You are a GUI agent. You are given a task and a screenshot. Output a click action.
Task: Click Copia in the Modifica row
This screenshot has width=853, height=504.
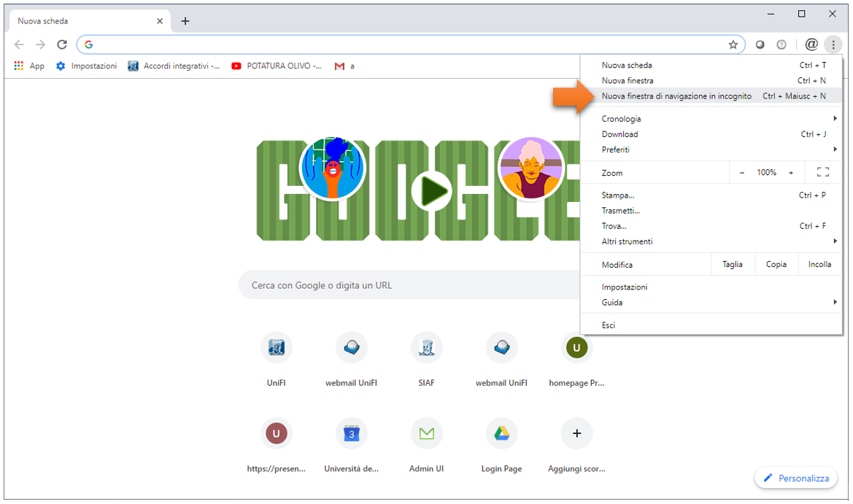(x=776, y=264)
